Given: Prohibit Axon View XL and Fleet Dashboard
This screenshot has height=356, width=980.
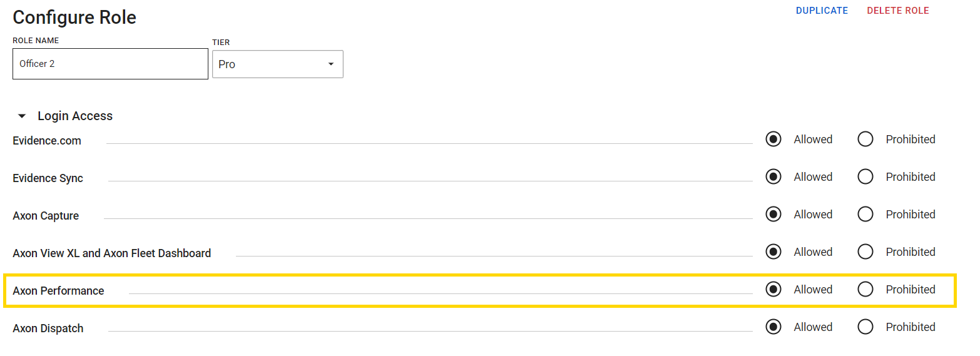Looking at the screenshot, I should [x=865, y=252].
